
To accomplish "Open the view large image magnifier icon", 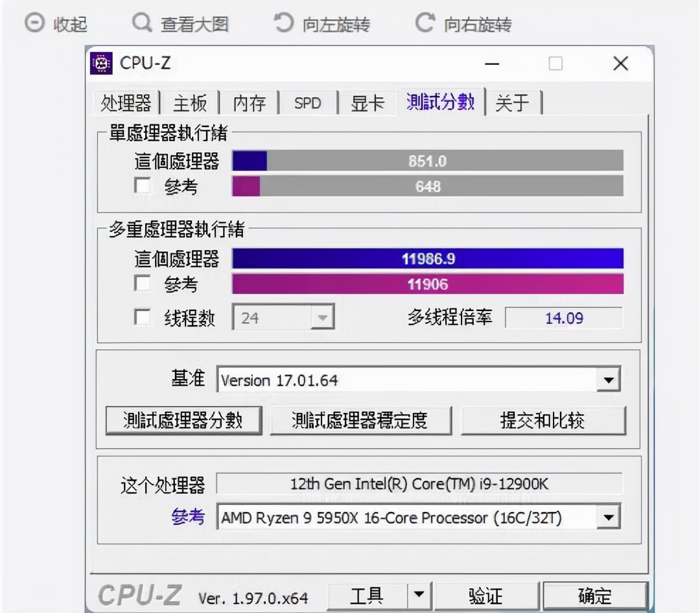I will point(141,23).
